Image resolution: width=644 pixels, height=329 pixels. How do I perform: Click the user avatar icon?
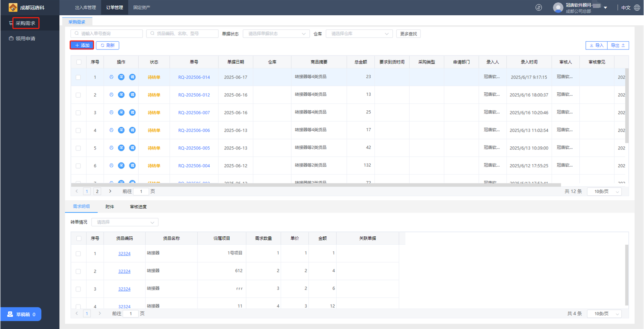tap(558, 8)
